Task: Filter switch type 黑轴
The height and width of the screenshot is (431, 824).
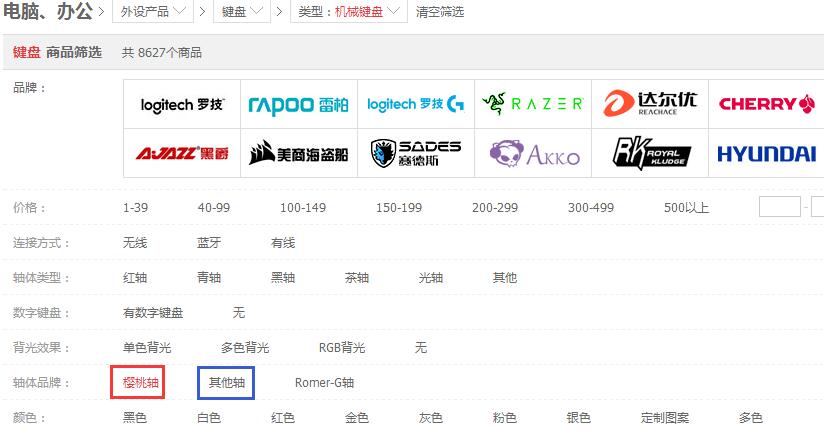Action: 283,278
